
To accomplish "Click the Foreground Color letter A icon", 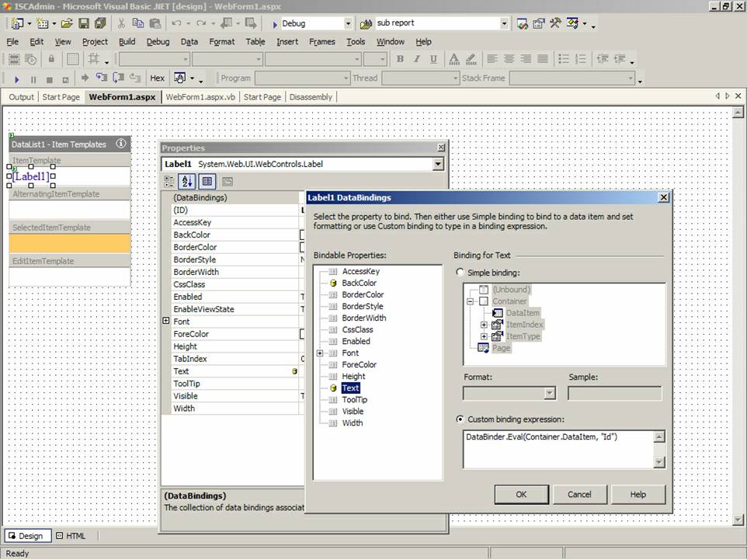I will (x=454, y=58).
